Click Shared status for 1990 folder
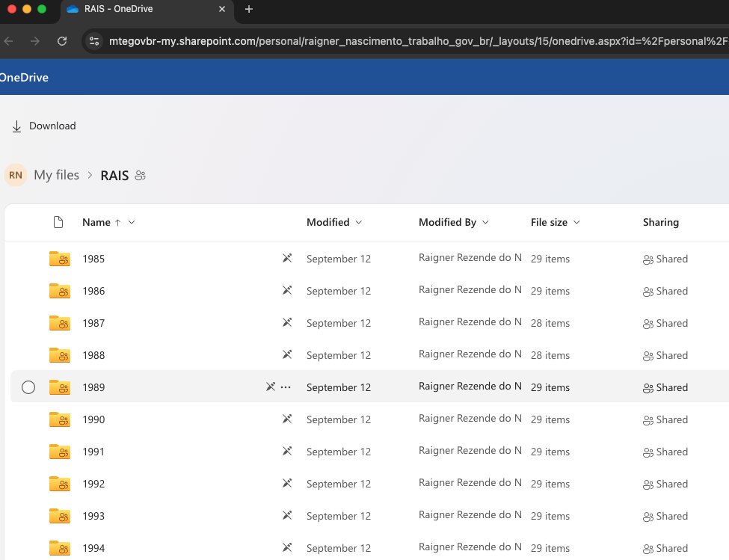The width and height of the screenshot is (729, 560). pos(665,419)
